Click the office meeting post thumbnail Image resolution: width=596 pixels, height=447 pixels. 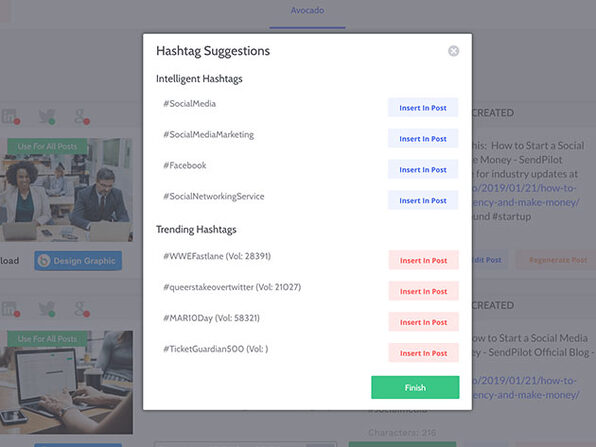point(67,190)
